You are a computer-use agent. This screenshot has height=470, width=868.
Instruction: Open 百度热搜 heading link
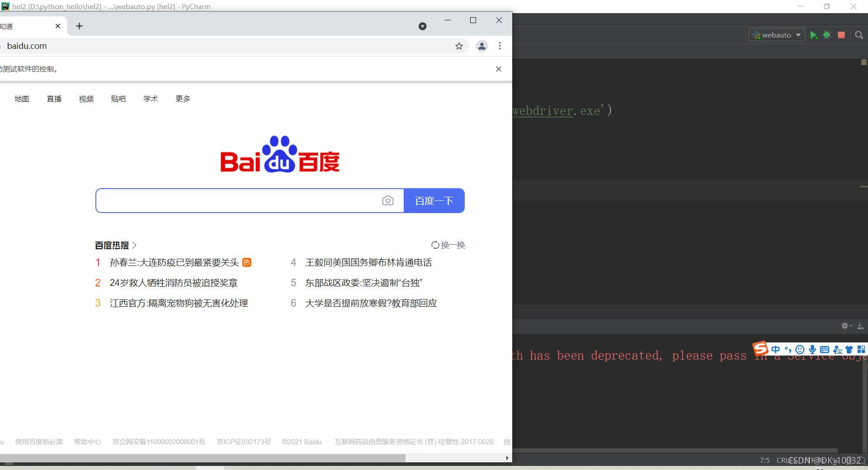pos(116,245)
